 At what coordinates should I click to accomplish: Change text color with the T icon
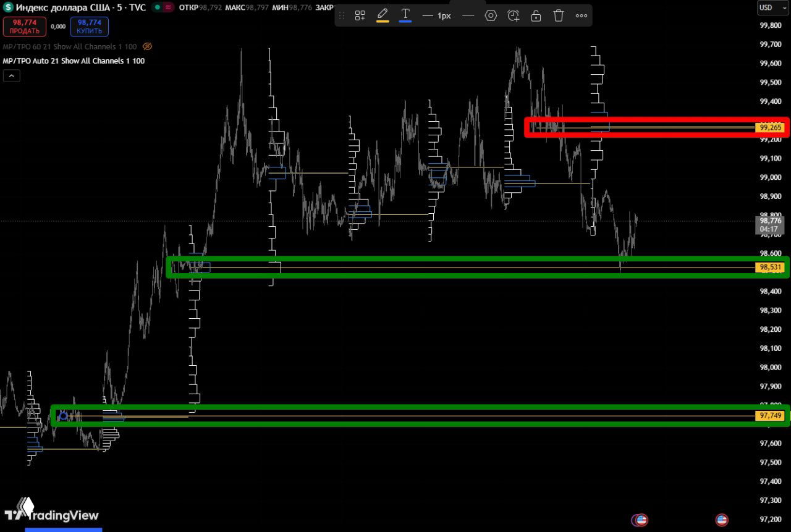click(405, 15)
